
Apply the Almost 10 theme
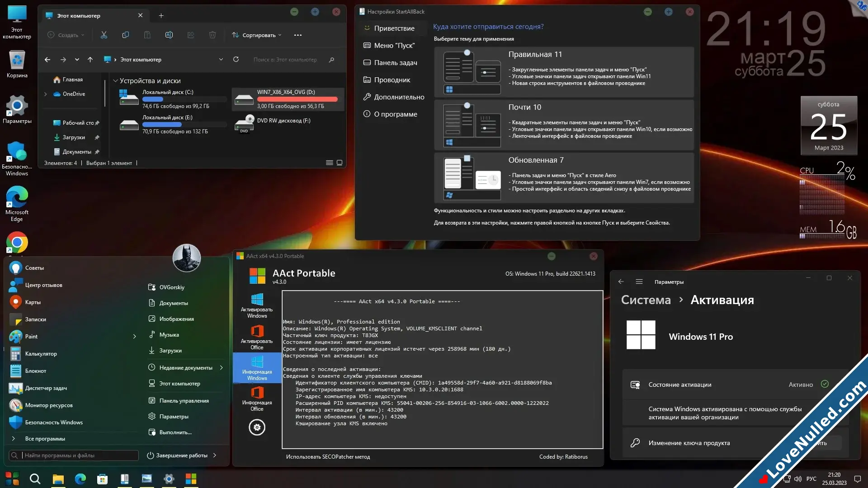pos(564,125)
